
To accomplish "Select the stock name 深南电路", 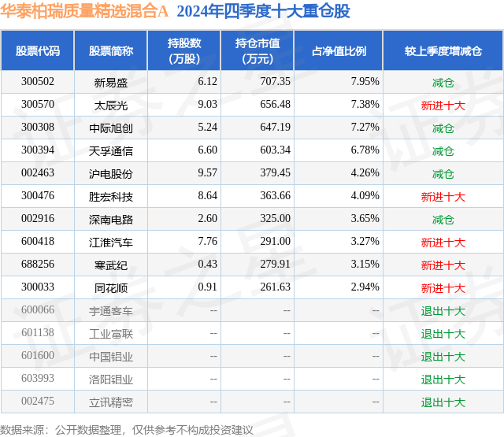I will click(x=111, y=220).
